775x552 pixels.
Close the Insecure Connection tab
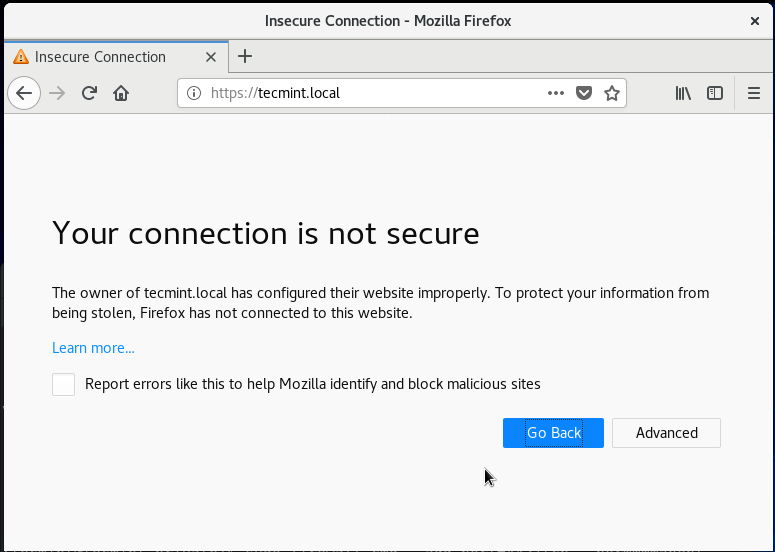click(211, 57)
